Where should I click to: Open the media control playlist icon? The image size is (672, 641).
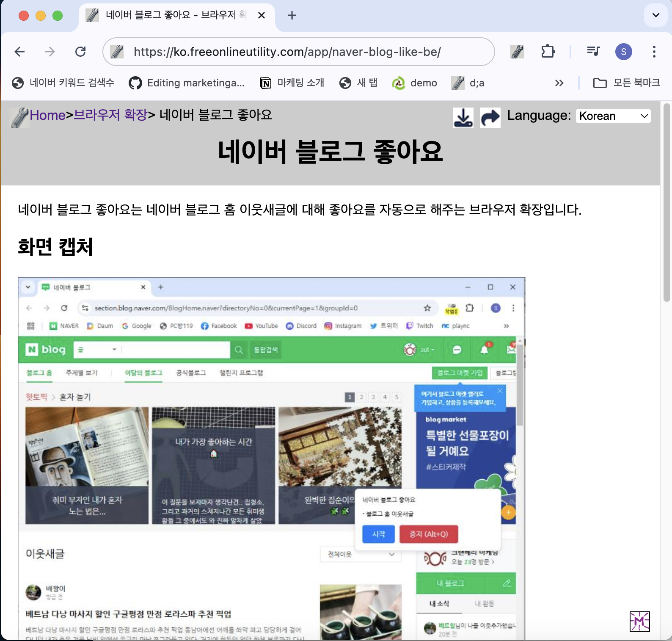point(593,52)
